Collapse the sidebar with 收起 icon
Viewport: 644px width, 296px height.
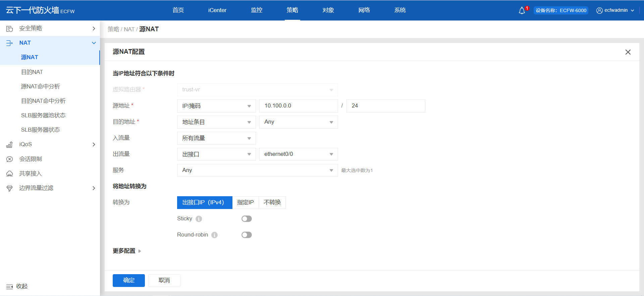click(x=10, y=287)
